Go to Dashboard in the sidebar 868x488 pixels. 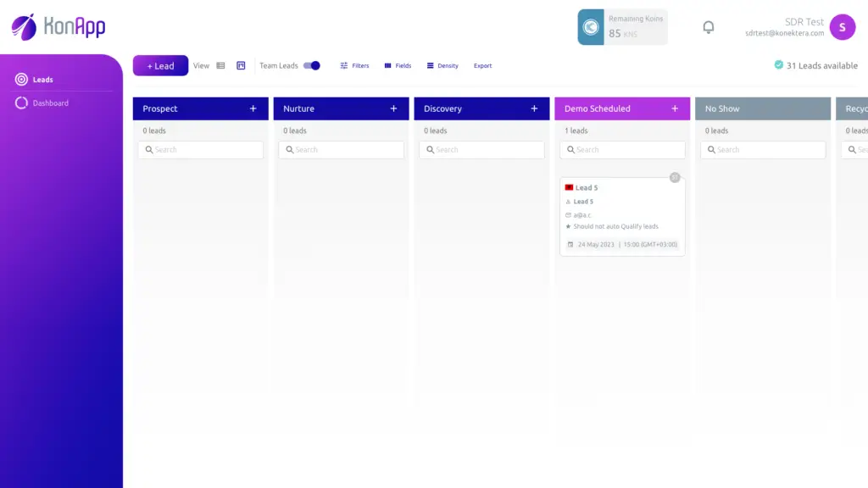50,103
